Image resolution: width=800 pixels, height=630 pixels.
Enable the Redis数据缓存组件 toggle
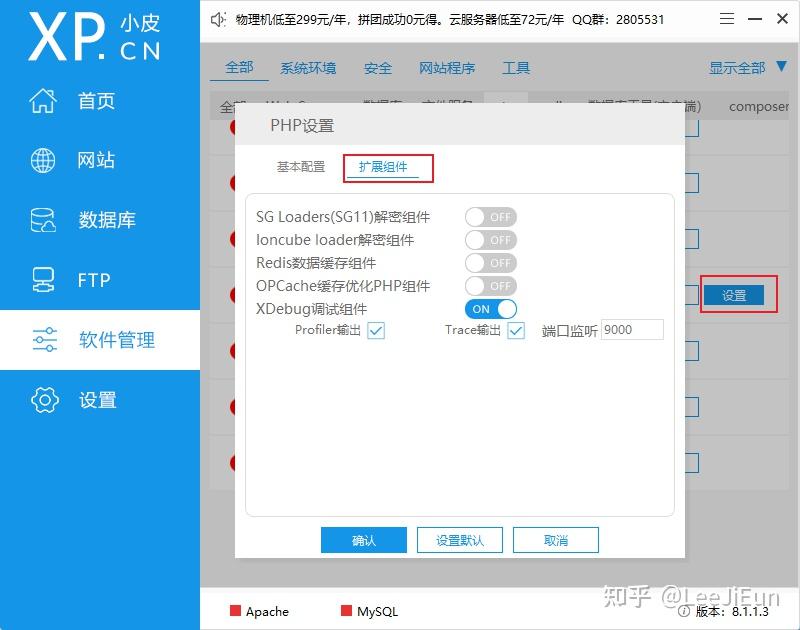491,263
